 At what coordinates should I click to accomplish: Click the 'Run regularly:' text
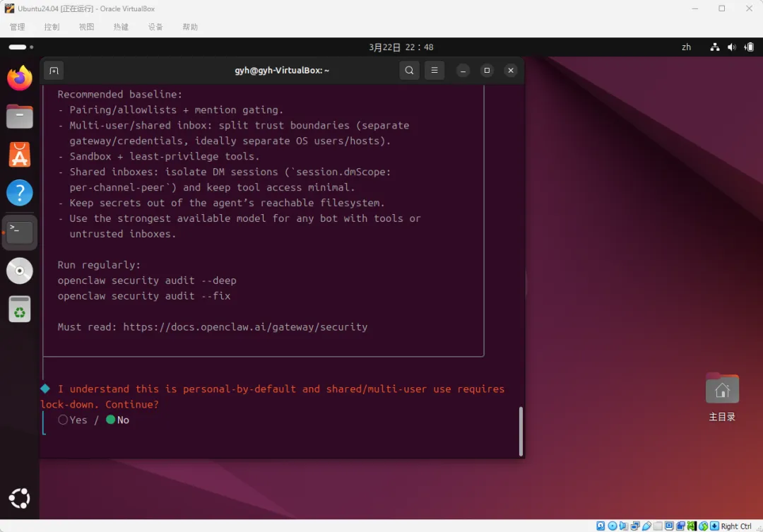click(99, 265)
